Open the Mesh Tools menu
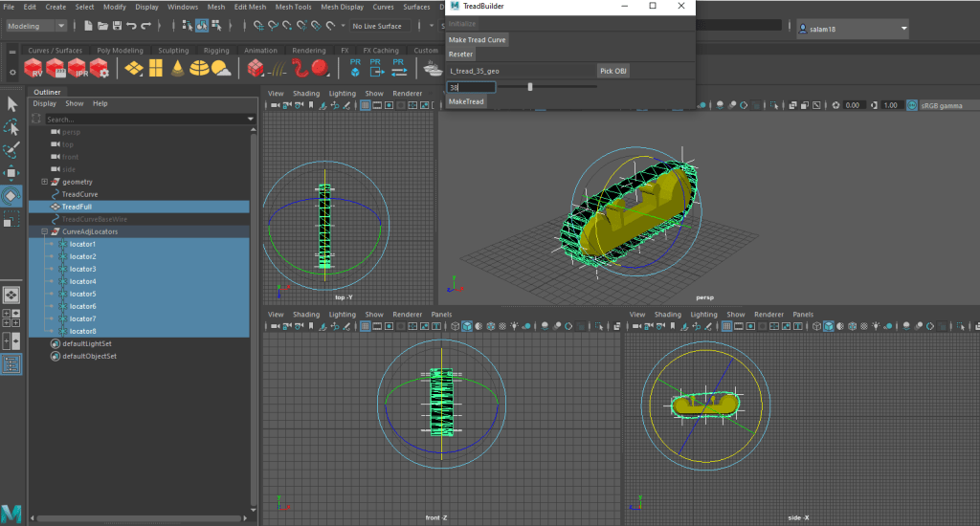This screenshot has width=980, height=526. click(x=294, y=7)
